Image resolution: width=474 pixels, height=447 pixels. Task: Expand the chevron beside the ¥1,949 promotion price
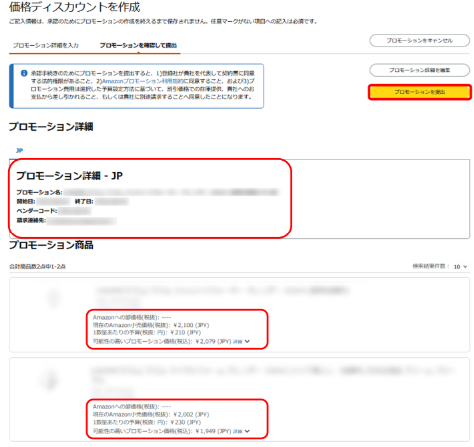click(x=247, y=431)
